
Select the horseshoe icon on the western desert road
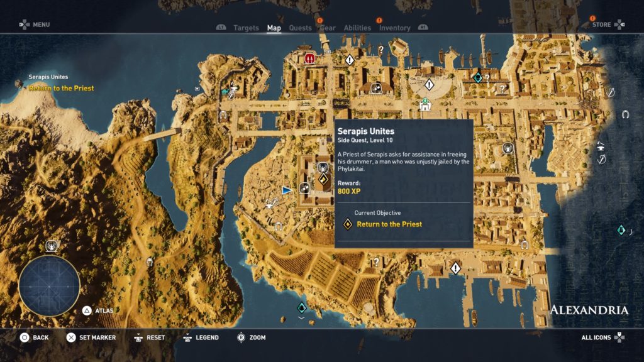[150, 261]
